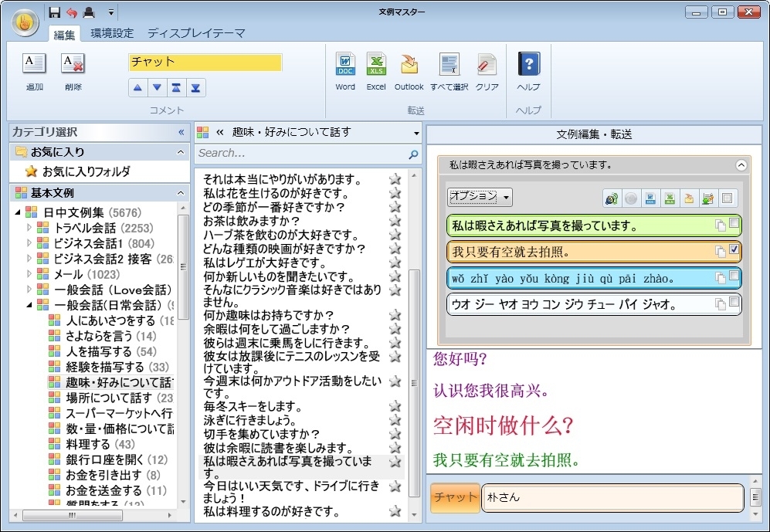Expand the メール tree node
Screen dimensions: 770x532
29,274
